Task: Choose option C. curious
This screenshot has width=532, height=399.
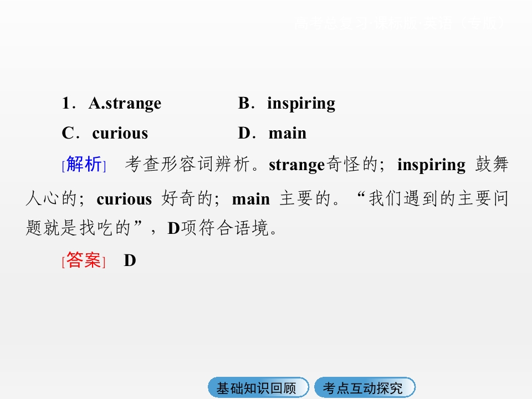Action: pyautogui.click(x=105, y=133)
